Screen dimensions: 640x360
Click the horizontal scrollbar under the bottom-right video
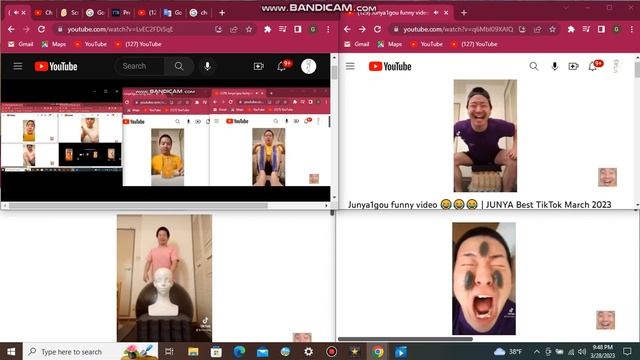pos(405,339)
